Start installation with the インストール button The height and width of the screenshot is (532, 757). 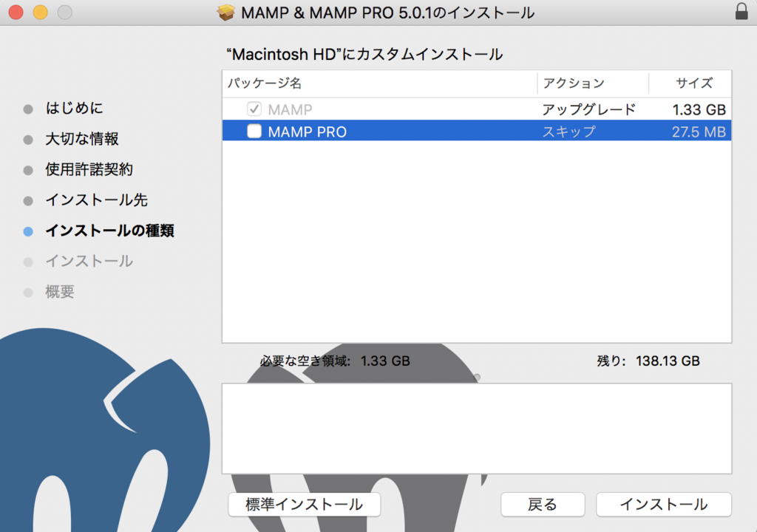click(x=664, y=505)
